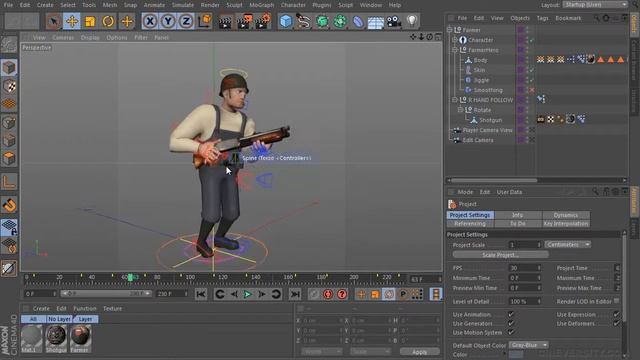Toggle Y axis lock
Screen dimensions: 640x360
click(x=168, y=21)
